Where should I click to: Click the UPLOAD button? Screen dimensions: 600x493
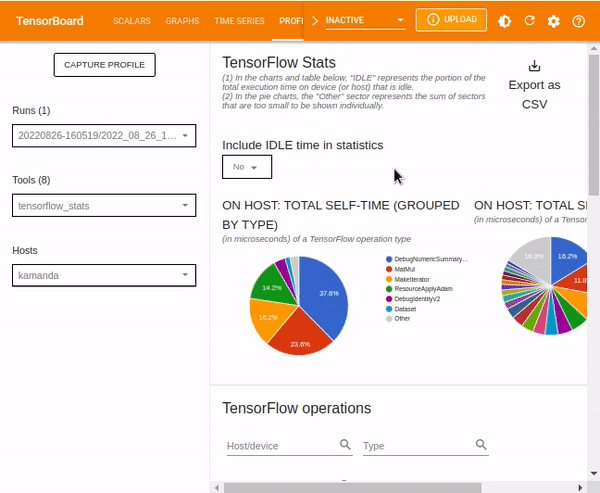[x=452, y=20]
